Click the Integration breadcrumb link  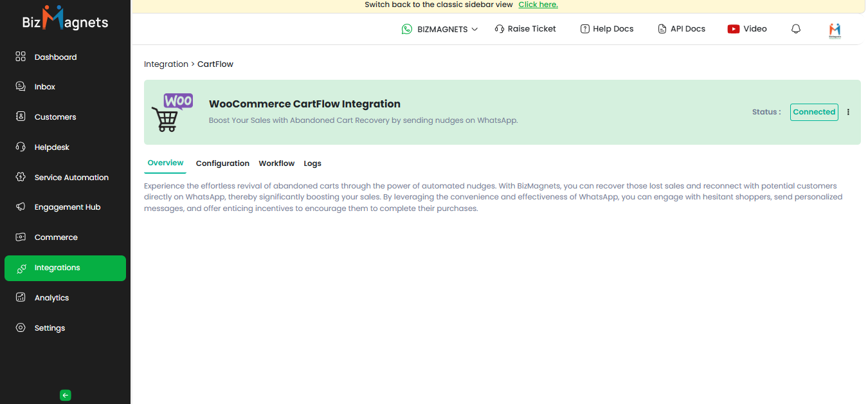[166, 64]
